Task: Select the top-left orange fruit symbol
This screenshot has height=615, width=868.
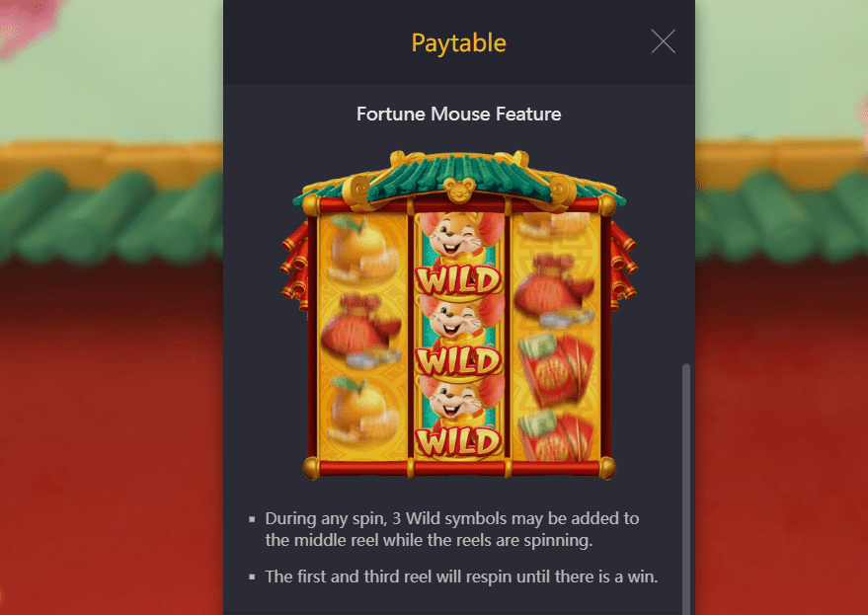Action: (361, 249)
